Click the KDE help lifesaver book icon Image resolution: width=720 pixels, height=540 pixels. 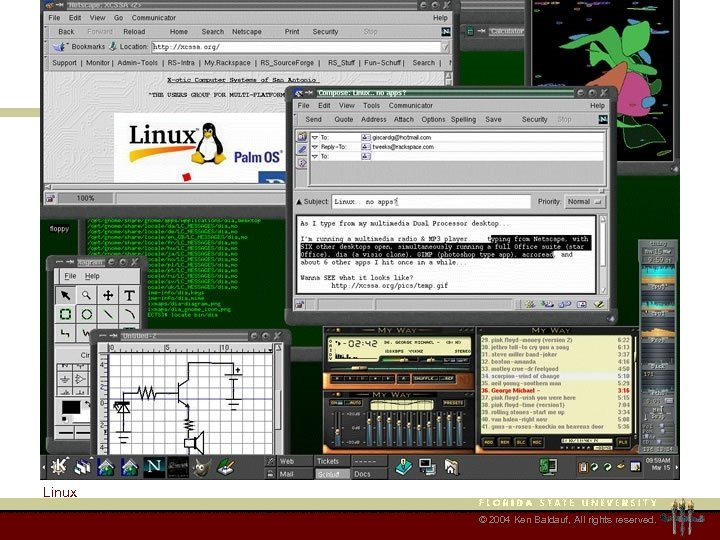coord(404,467)
